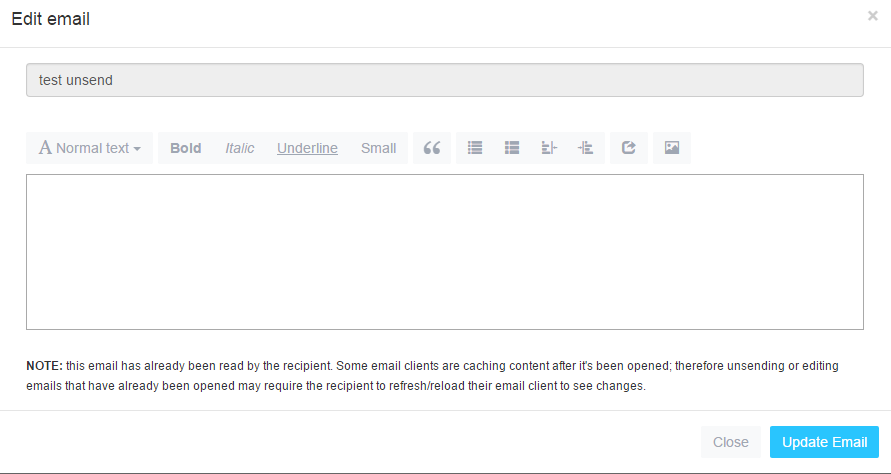891x474 pixels.
Task: Click the blue Update Email button
Action: [825, 442]
